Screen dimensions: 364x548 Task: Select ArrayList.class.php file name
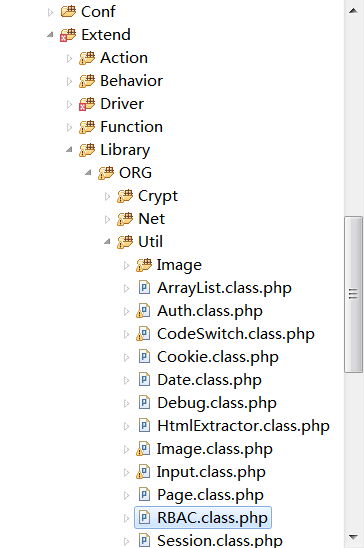point(224,288)
